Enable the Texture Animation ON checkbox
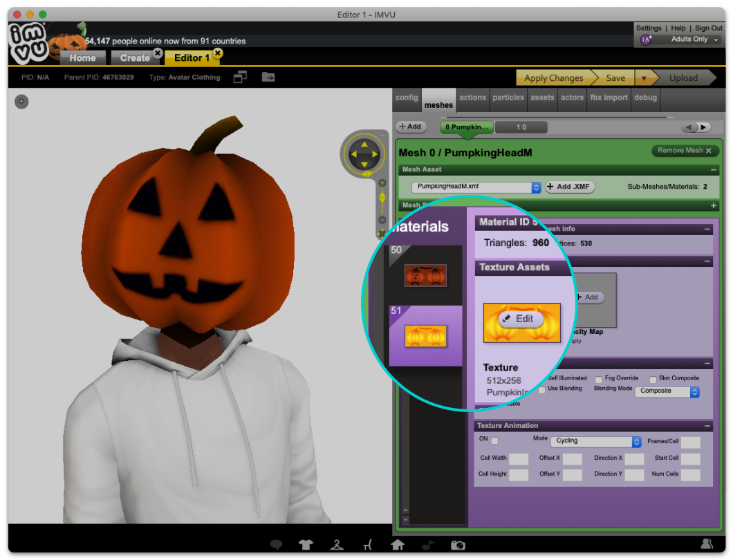733x560 pixels. point(494,440)
